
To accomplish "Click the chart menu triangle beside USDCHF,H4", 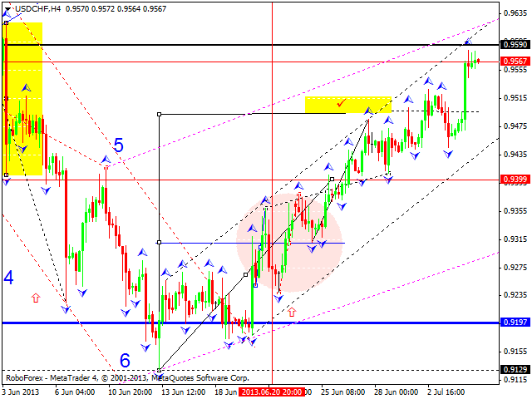I will coord(6,7).
